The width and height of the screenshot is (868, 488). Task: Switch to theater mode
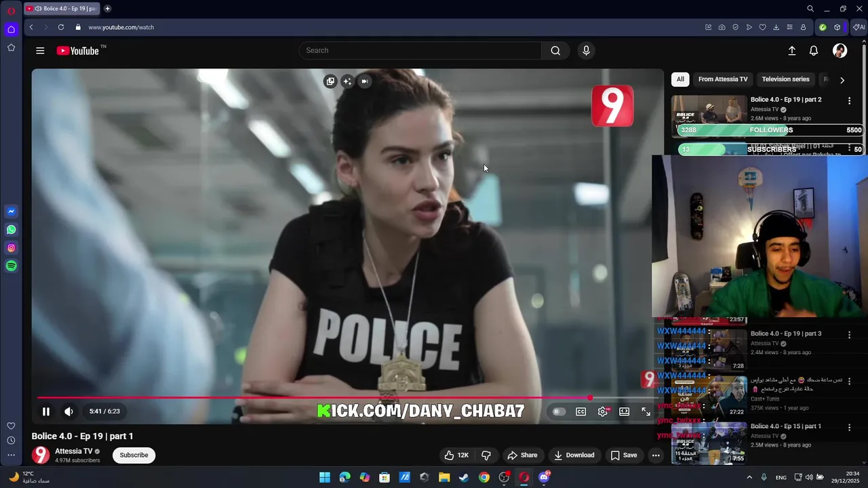click(x=625, y=411)
